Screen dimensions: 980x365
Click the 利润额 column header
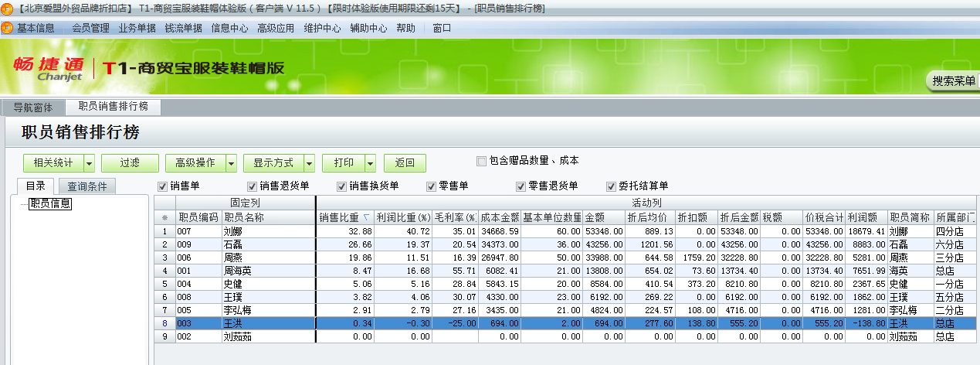(865, 218)
